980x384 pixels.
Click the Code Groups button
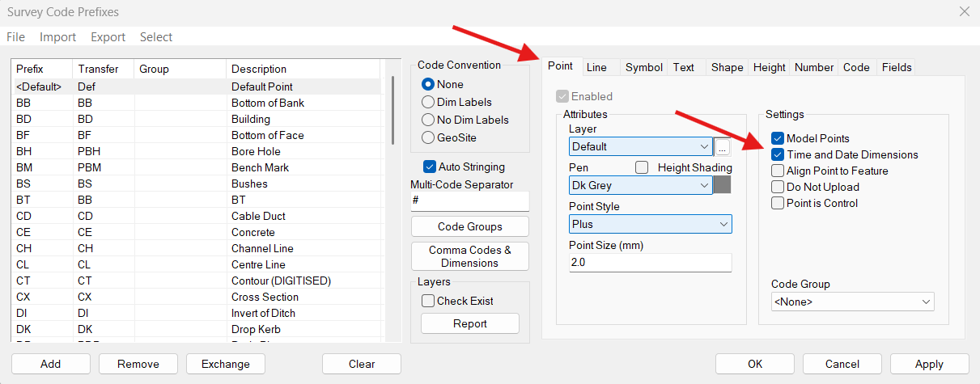pyautogui.click(x=470, y=226)
